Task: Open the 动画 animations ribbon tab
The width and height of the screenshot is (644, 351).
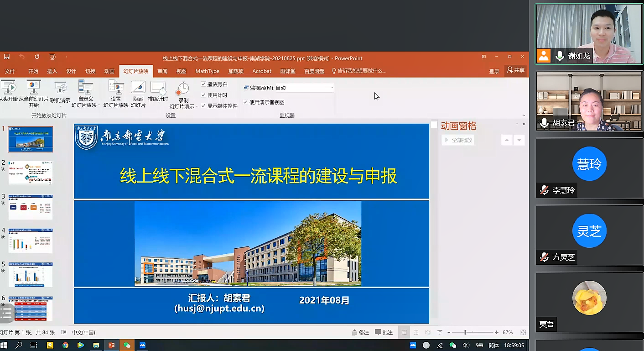Action: pos(109,71)
